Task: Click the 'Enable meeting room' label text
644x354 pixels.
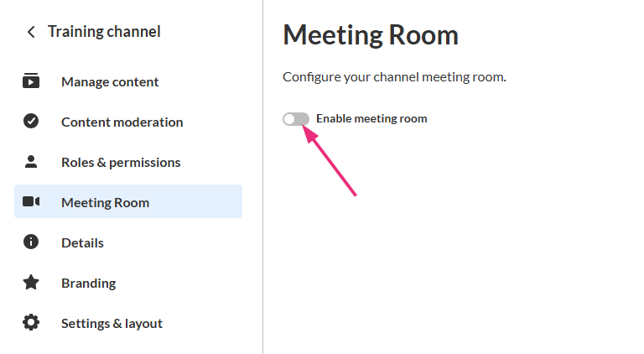Action: point(371,119)
